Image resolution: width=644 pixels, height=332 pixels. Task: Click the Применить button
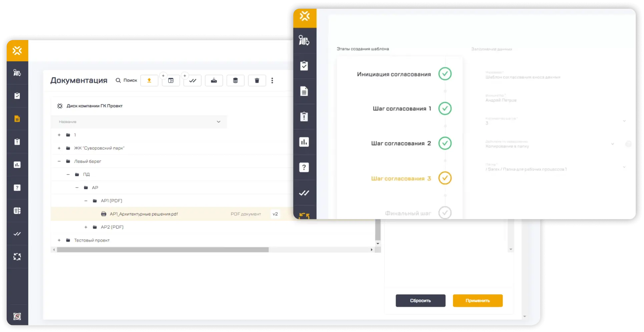click(477, 301)
